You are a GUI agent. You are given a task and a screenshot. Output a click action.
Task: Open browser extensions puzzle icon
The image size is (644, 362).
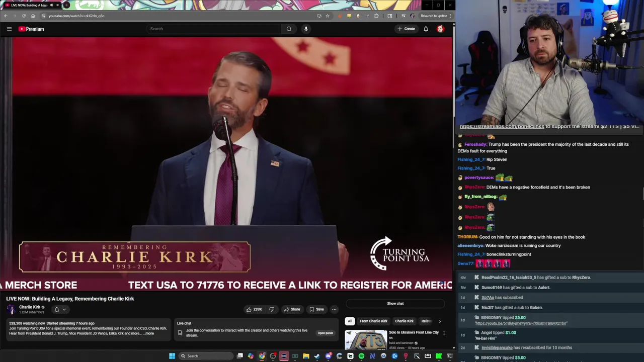376,16
